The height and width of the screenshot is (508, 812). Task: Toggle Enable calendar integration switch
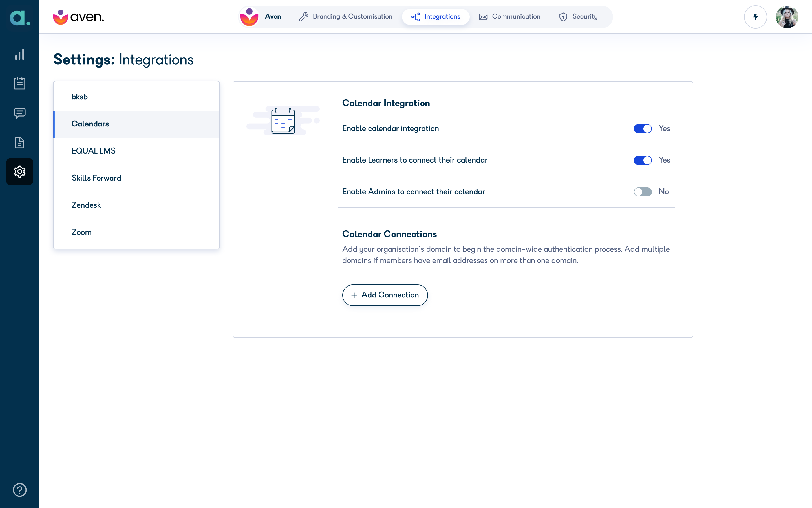click(x=643, y=129)
